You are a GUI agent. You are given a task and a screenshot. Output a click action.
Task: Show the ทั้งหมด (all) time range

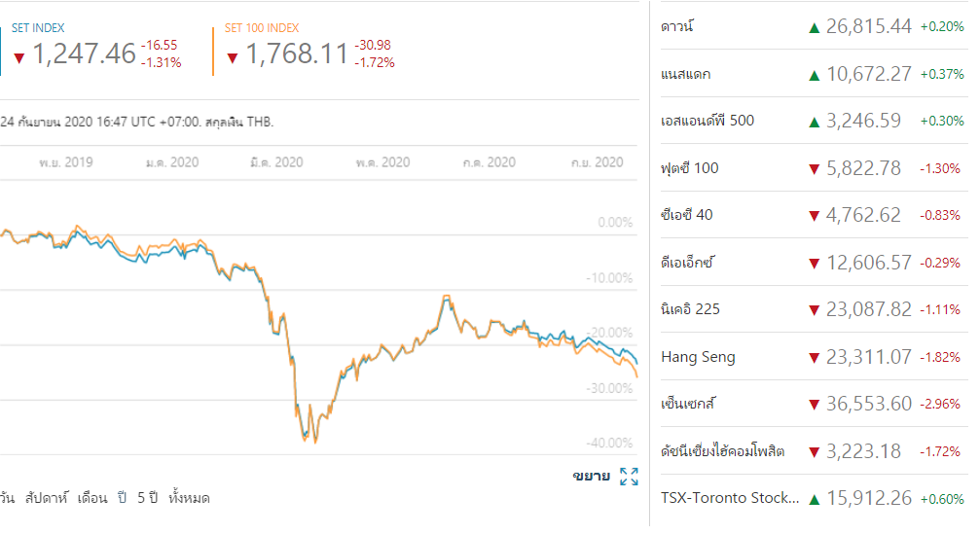pos(189,498)
